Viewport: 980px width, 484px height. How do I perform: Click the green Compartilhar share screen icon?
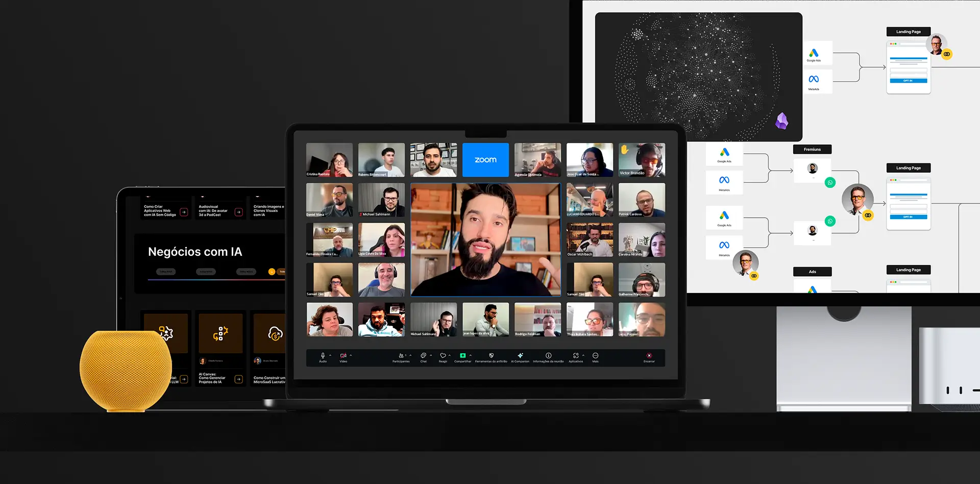point(462,356)
